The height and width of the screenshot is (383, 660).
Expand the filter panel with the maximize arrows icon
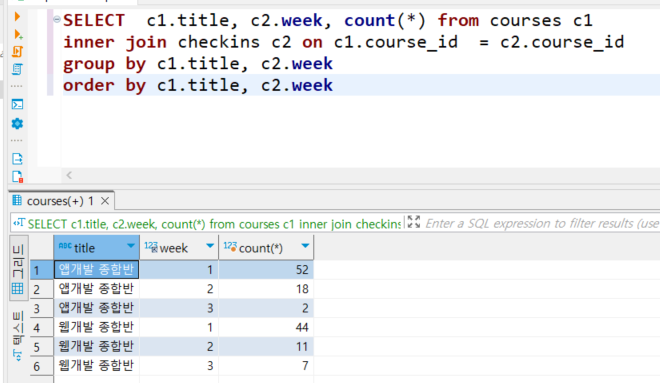(413, 222)
